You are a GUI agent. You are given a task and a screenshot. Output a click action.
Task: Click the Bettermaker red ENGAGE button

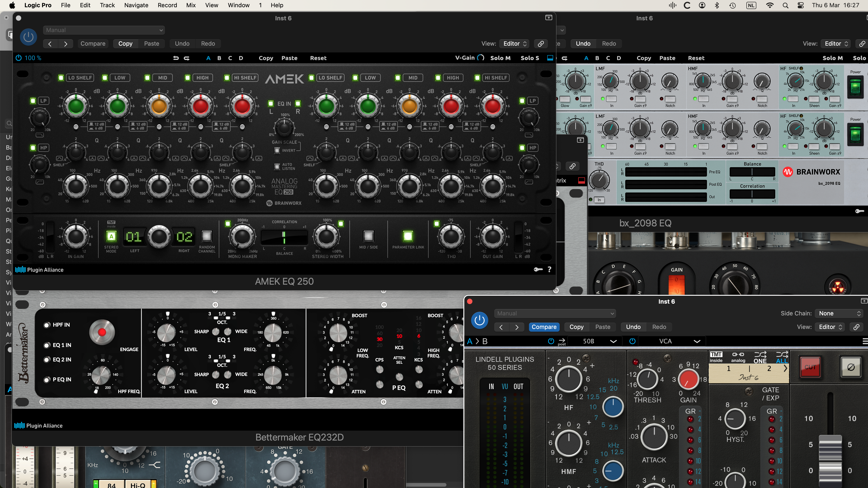point(102,332)
